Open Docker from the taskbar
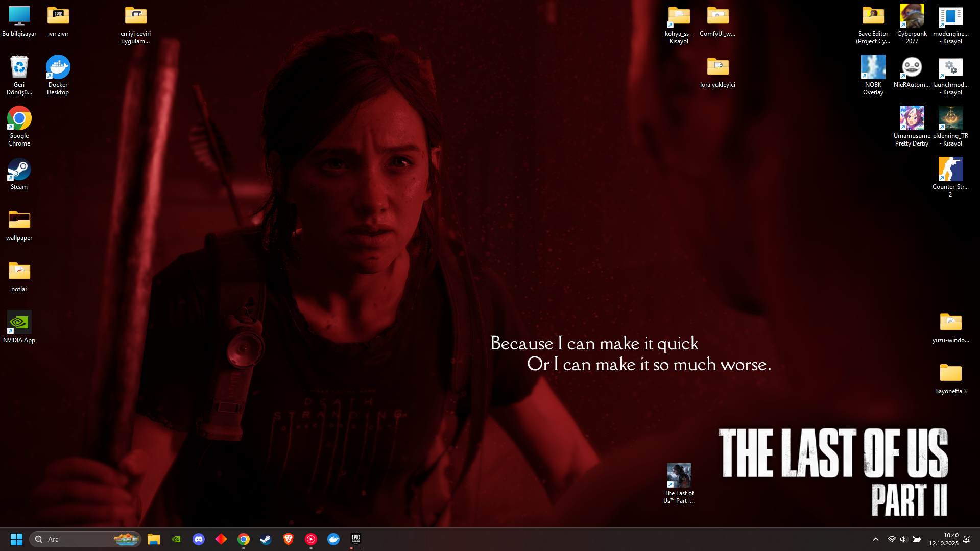Viewport: 980px width, 551px height. point(333,539)
